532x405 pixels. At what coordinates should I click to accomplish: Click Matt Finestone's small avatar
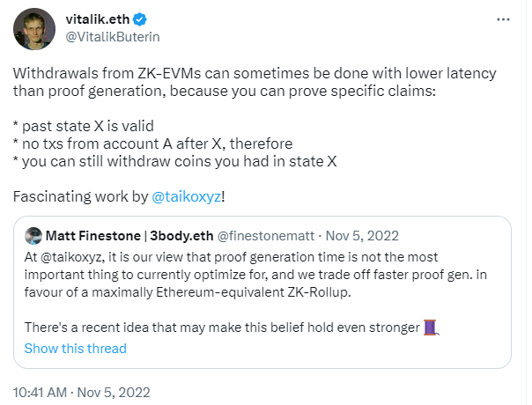33,235
